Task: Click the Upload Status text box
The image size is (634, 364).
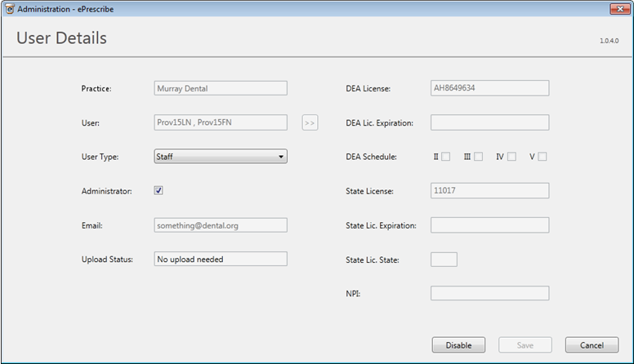Action: [221, 260]
